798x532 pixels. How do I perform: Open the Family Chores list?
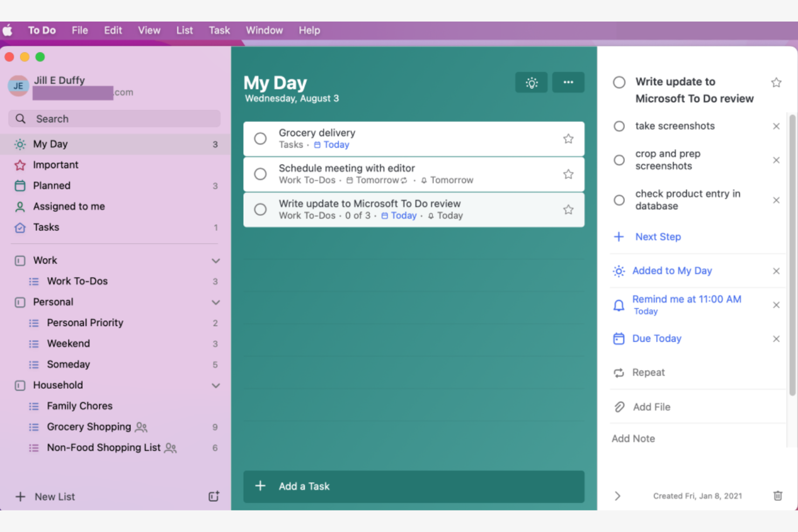[115, 406]
